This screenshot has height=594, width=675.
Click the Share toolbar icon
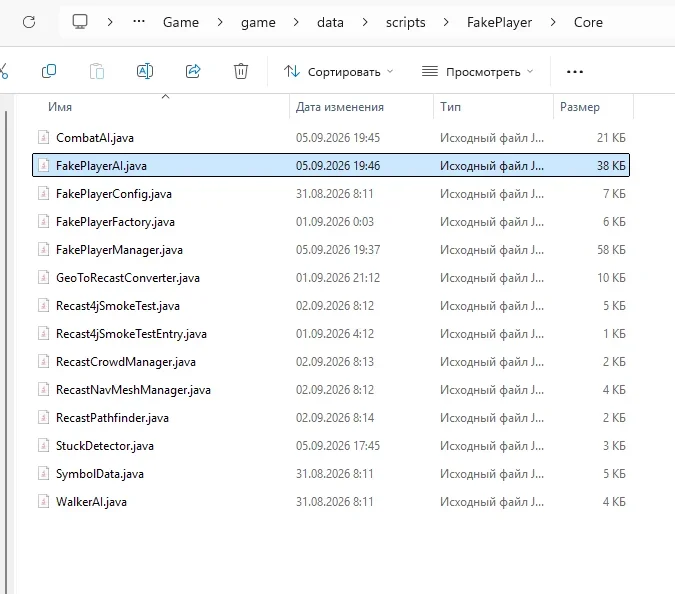coord(193,71)
